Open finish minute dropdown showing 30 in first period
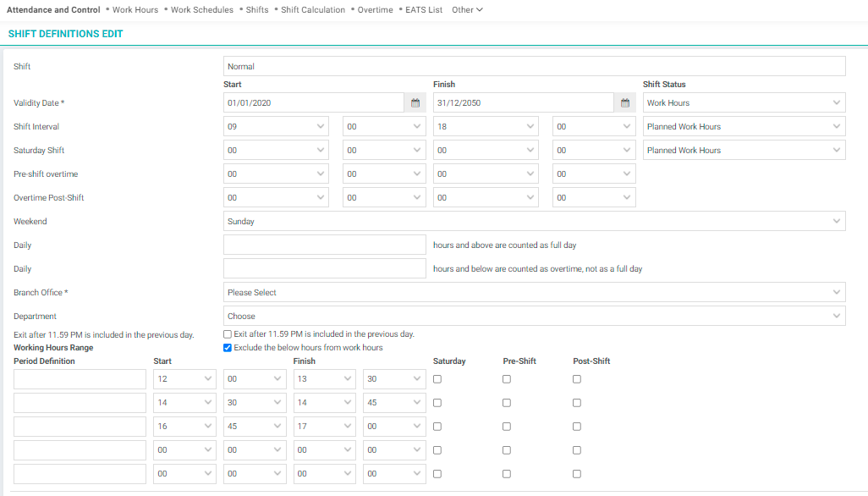 point(394,379)
